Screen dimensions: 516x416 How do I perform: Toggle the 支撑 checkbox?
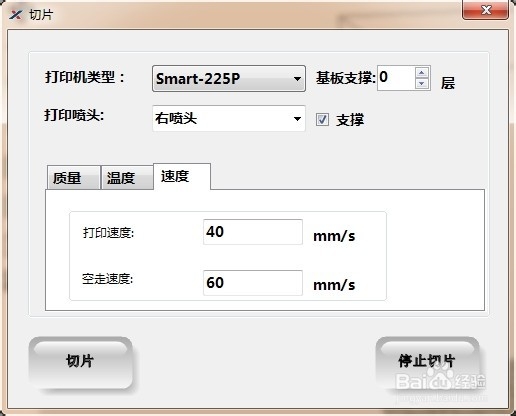[322, 119]
